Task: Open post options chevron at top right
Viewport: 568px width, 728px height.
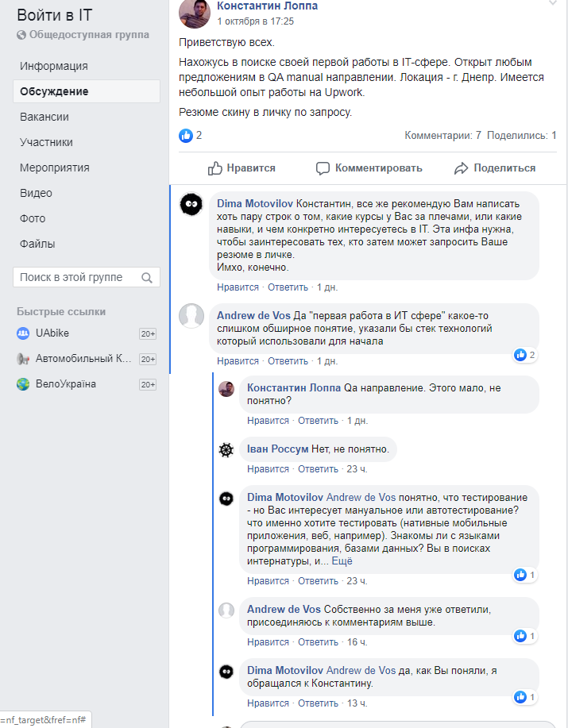Action: (553, 3)
